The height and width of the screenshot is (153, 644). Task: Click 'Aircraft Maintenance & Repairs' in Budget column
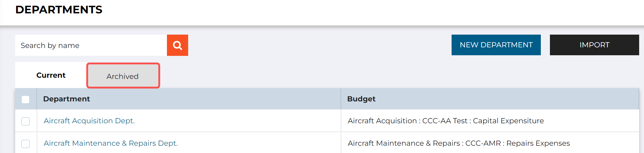(x=404, y=143)
